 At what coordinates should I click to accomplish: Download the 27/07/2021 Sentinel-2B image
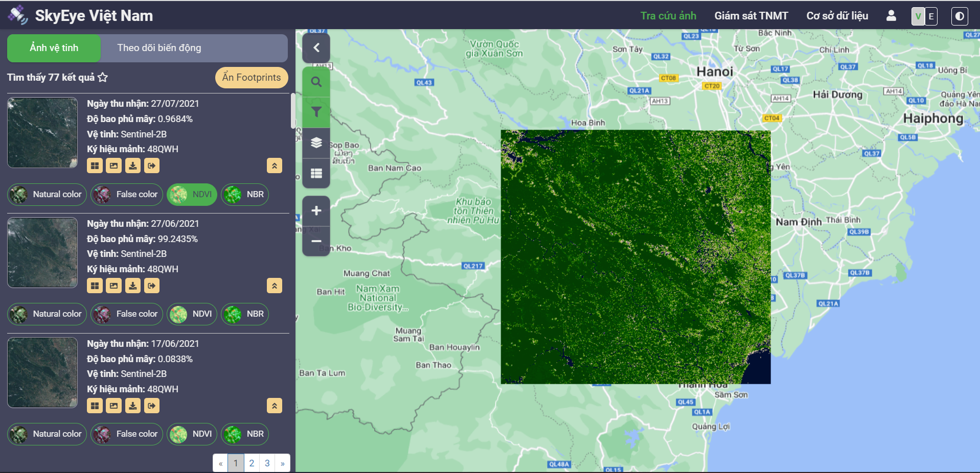coord(133,165)
